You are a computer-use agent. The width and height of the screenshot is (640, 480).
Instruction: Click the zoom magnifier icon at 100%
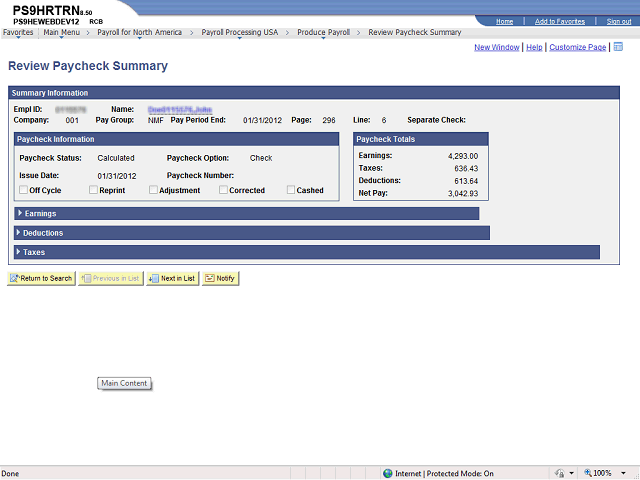[x=588, y=473]
